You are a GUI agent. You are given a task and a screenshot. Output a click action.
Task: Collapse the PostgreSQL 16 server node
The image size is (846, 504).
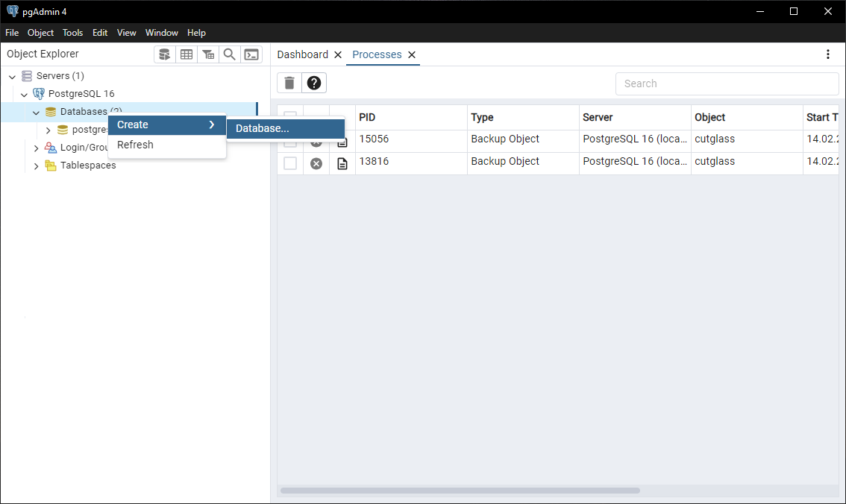[24, 94]
